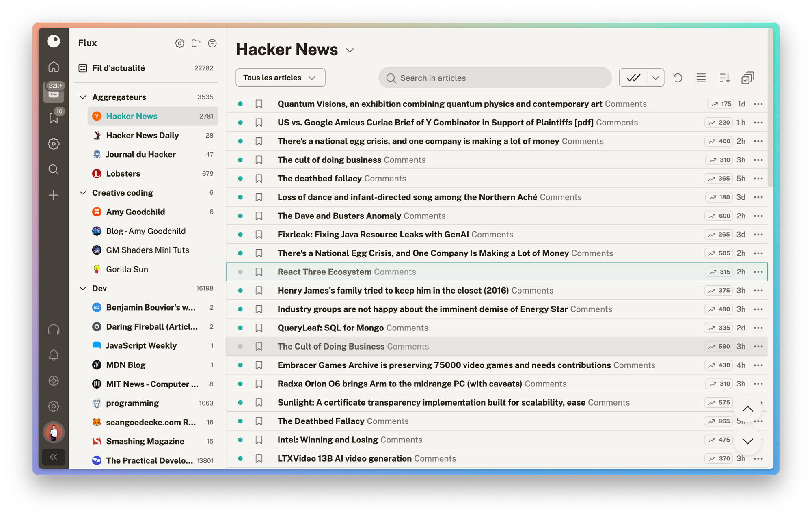Open the notifications bell icon
Image resolution: width=812 pixels, height=518 pixels.
(x=54, y=355)
